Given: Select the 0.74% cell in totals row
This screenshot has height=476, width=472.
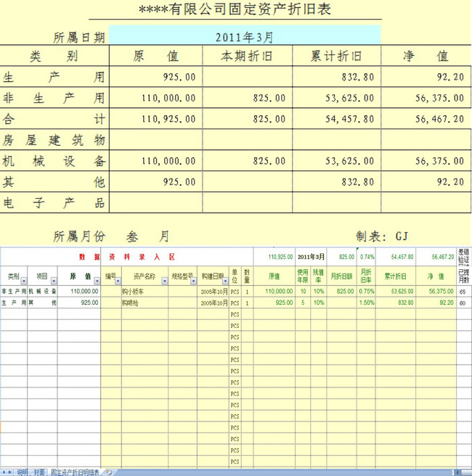Looking at the screenshot, I should [x=366, y=257].
